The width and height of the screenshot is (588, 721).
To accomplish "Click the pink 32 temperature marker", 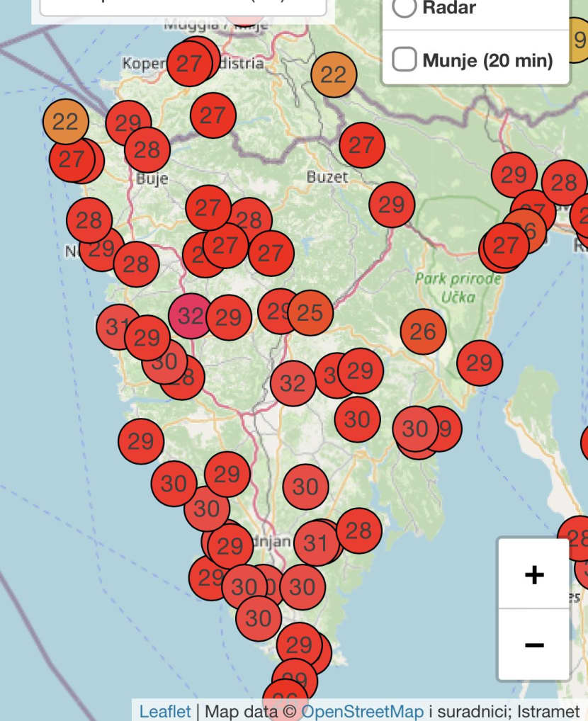I will 190,316.
